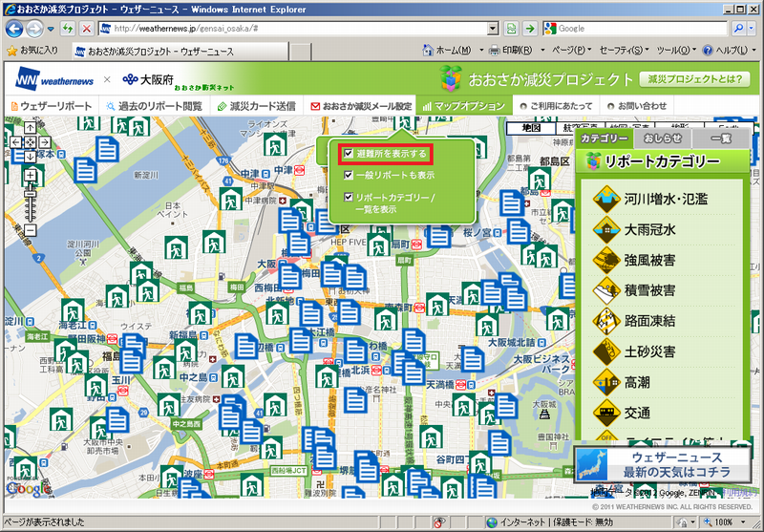764x532 pixels.
Task: Click the map zoom slider handle
Action: [x=31, y=194]
